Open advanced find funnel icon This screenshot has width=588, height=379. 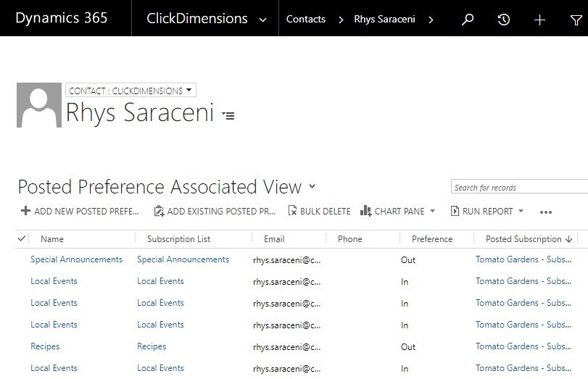click(576, 20)
